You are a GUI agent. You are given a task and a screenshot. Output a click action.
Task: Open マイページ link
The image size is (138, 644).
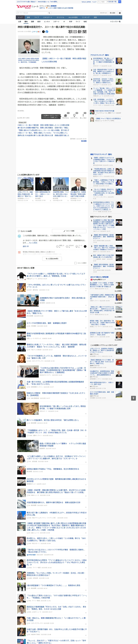[103, 13]
